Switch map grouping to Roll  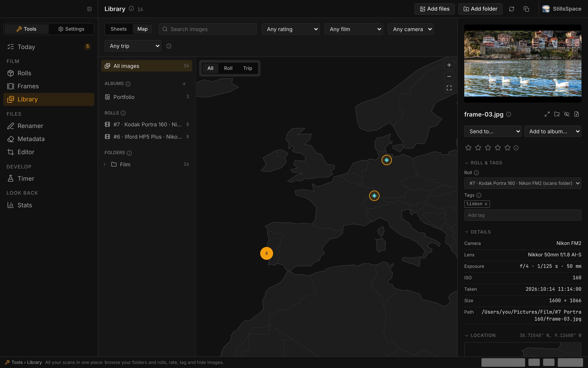(228, 68)
